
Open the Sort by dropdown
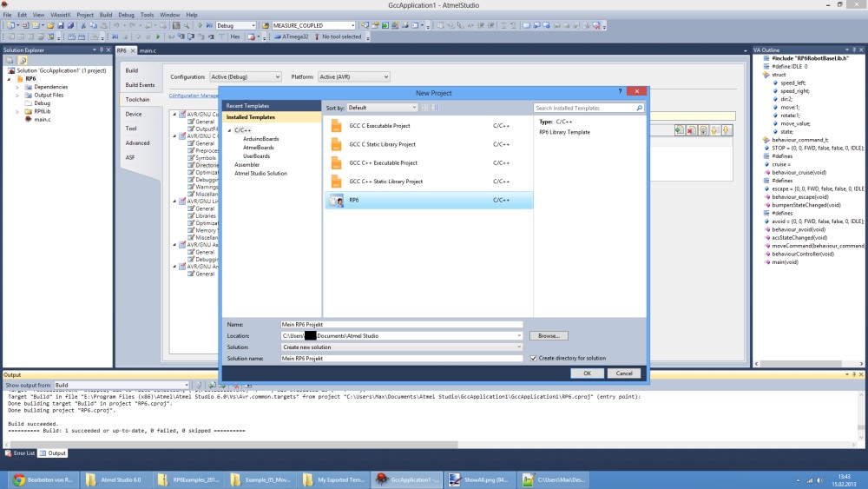point(382,108)
